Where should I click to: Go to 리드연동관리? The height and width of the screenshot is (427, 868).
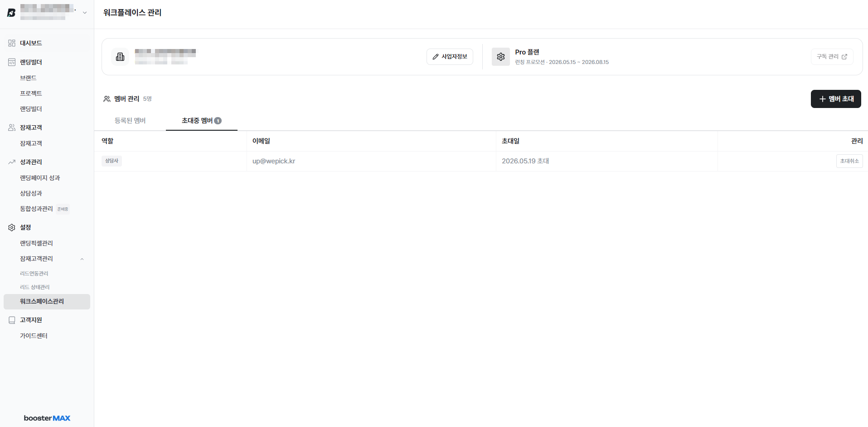[34, 274]
